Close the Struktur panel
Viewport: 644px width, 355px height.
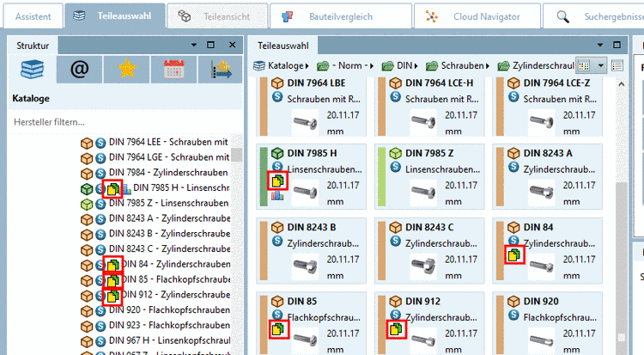[232, 45]
